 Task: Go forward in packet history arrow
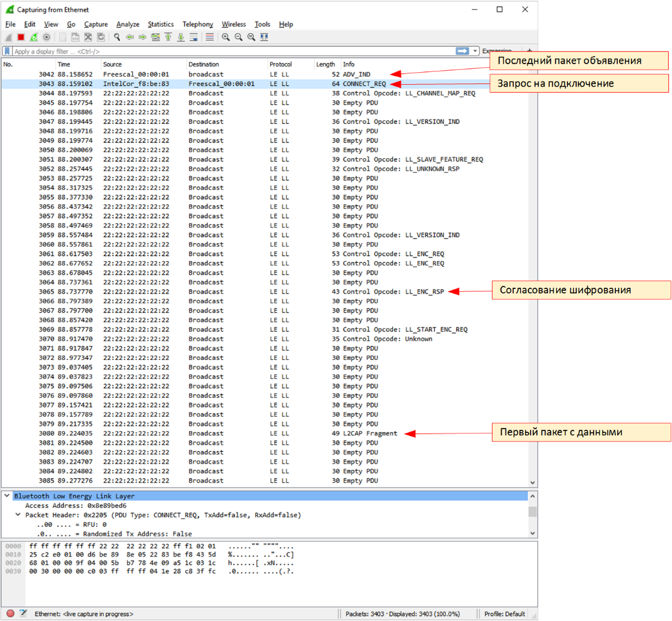click(x=142, y=37)
